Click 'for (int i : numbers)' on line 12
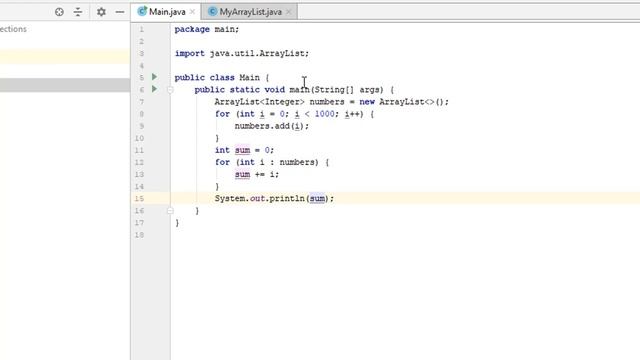The image size is (640, 360). click(x=267, y=162)
